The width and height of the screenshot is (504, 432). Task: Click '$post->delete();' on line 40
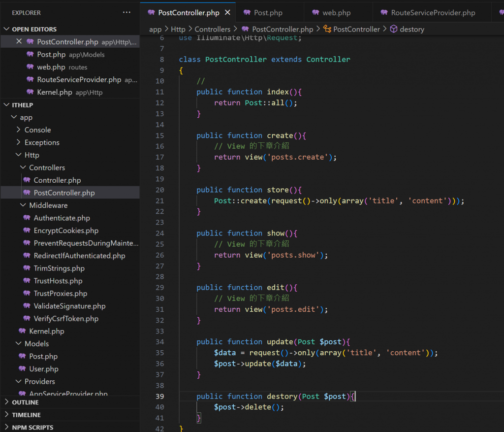[249, 407]
